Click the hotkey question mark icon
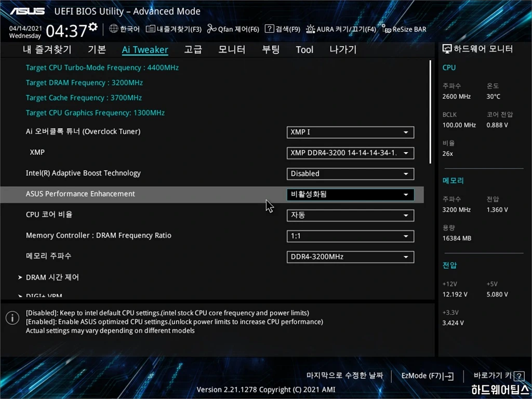Screen dimensions: 532x399 519,376
